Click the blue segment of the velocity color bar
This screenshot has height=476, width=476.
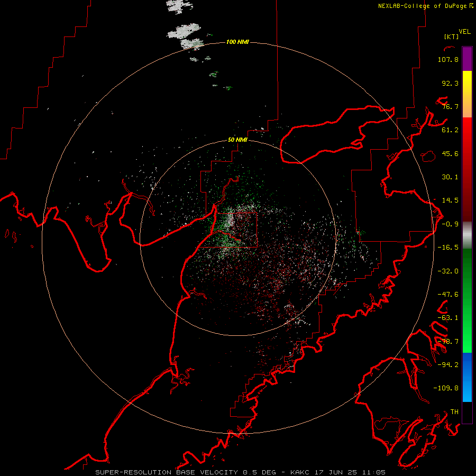pos(467,377)
